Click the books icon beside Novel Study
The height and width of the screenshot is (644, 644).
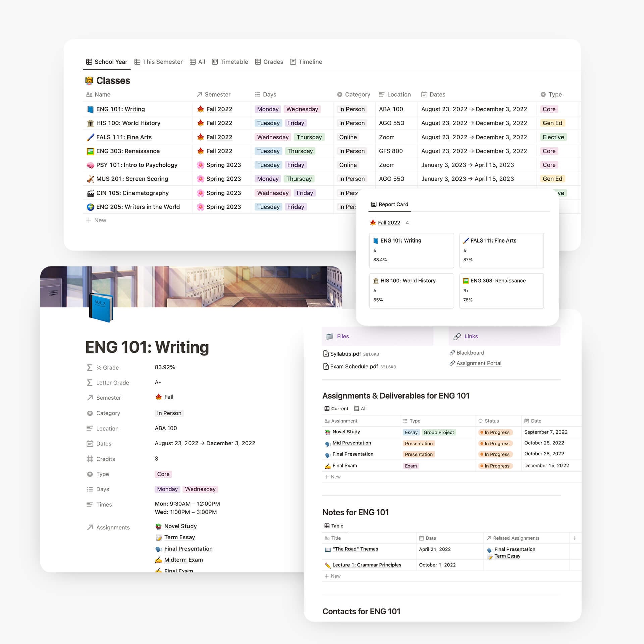click(158, 526)
